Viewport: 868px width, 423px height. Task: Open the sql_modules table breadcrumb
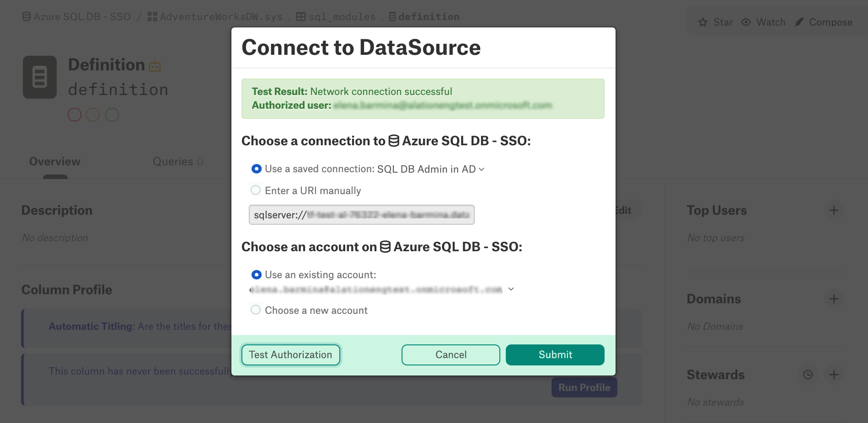point(336,17)
